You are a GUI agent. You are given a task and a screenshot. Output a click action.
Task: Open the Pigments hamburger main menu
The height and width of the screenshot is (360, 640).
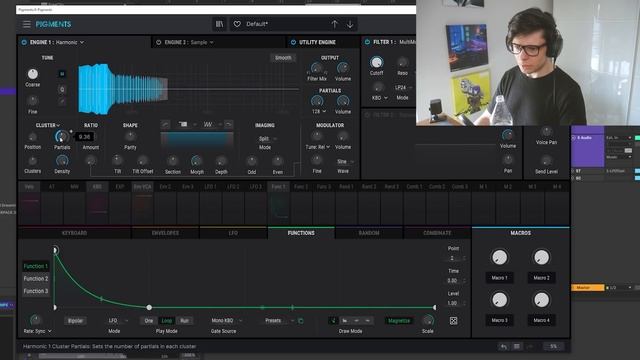[x=27, y=24]
